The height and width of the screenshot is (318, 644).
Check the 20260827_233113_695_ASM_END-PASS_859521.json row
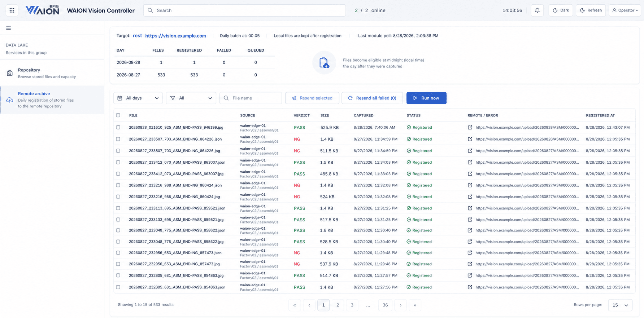pos(118,208)
